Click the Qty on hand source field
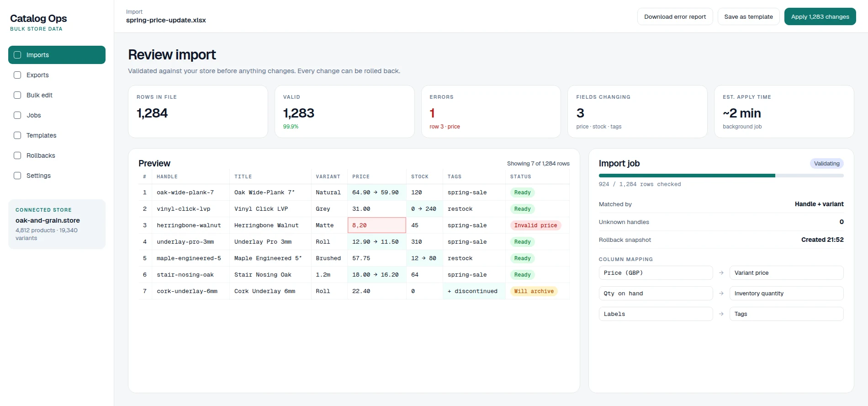Image resolution: width=868 pixels, height=406 pixels. (x=656, y=294)
